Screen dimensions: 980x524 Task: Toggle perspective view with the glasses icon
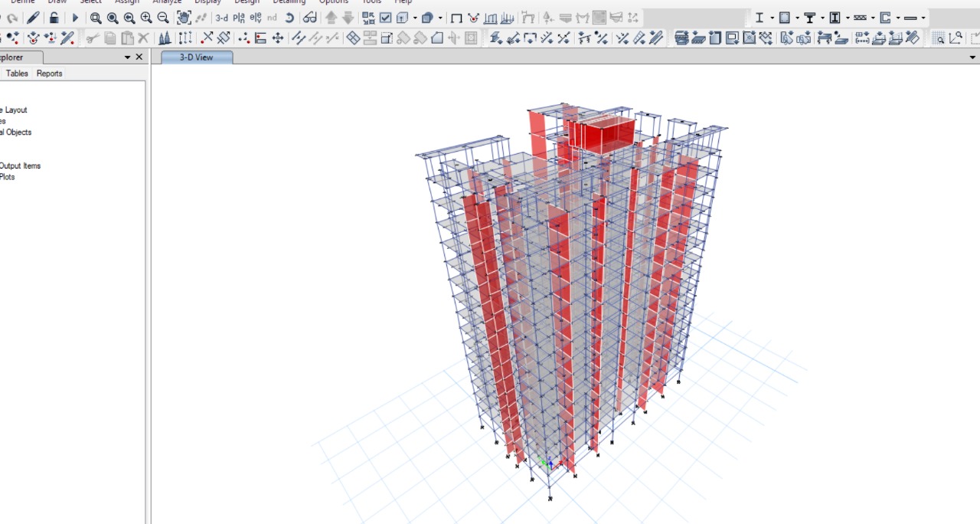coord(309,18)
